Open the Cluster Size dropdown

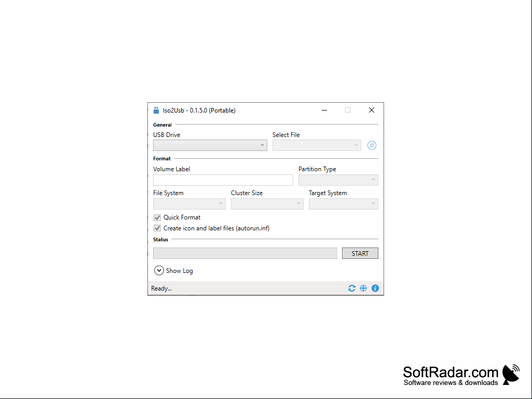[267, 203]
